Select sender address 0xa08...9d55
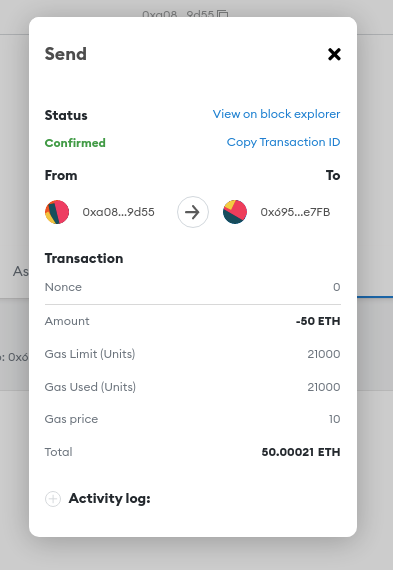This screenshot has width=393, height=570. point(119,212)
